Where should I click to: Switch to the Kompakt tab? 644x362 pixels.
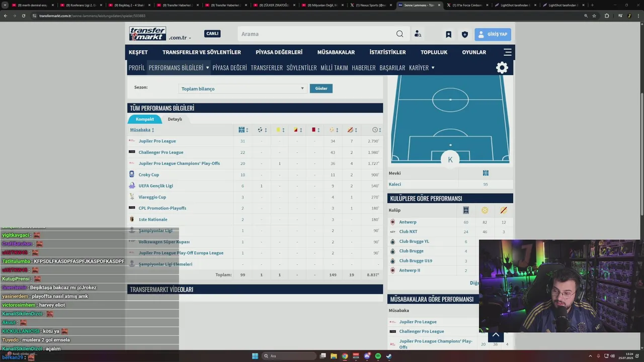[145, 119]
